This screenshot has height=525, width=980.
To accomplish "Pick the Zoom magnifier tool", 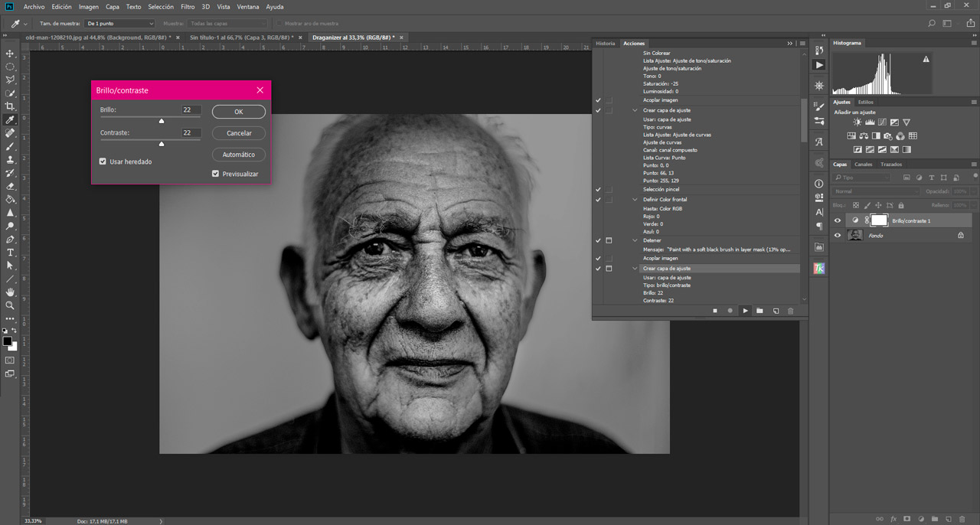I will [10, 305].
